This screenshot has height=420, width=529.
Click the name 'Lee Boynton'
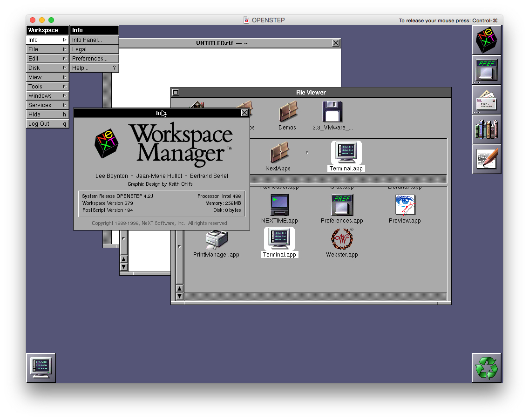pos(112,176)
